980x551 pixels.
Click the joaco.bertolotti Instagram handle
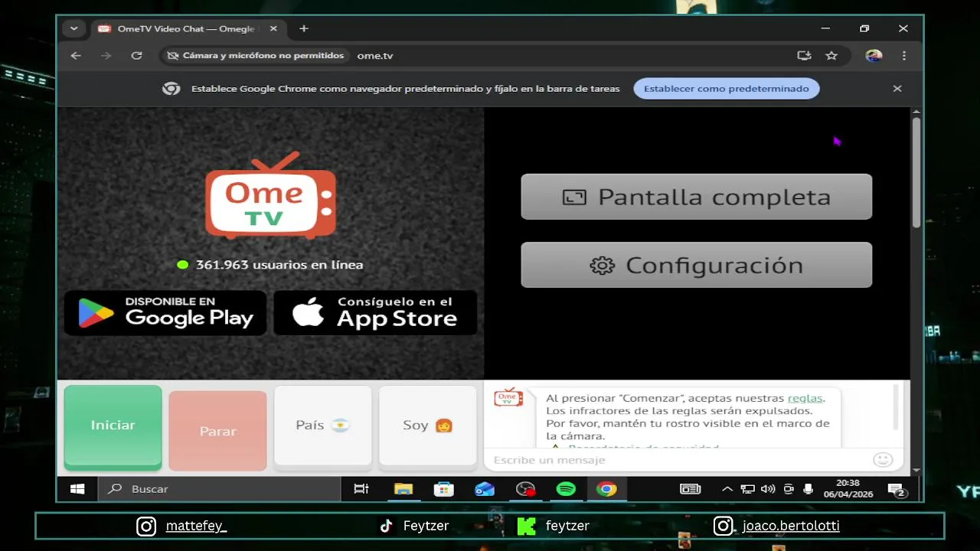[x=791, y=526]
